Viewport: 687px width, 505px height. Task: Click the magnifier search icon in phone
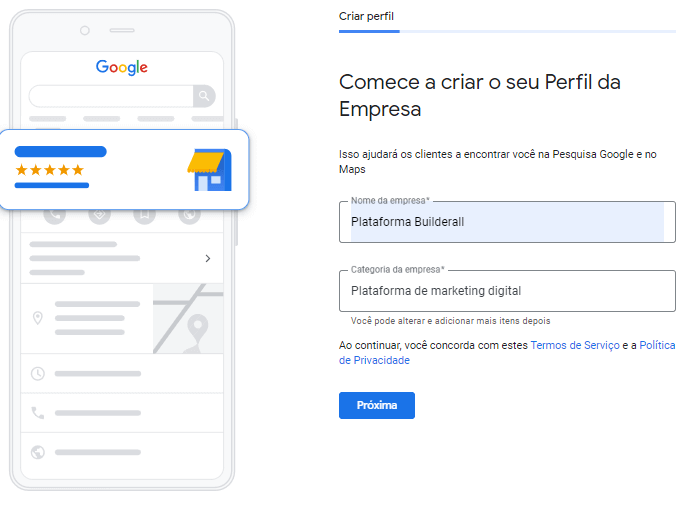(x=204, y=96)
